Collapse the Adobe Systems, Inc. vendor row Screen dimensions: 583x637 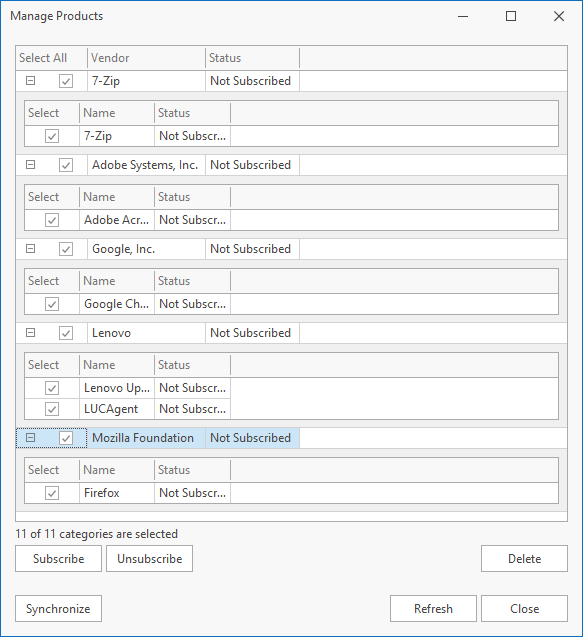[30, 165]
